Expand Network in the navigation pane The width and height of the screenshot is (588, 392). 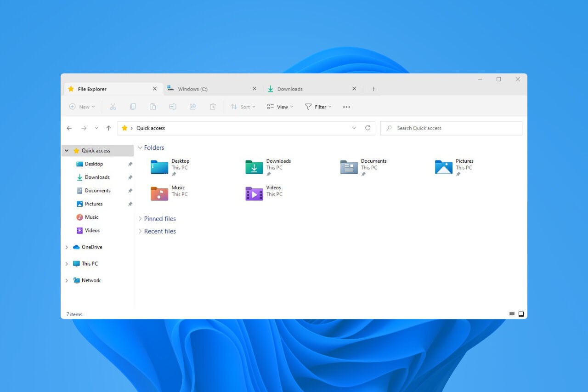(x=67, y=280)
